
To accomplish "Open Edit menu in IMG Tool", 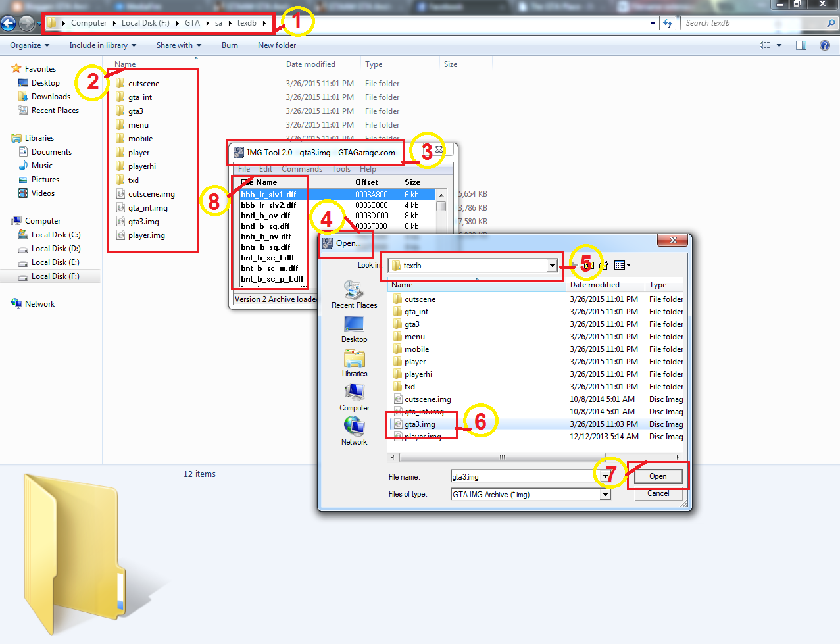I will coord(266,169).
